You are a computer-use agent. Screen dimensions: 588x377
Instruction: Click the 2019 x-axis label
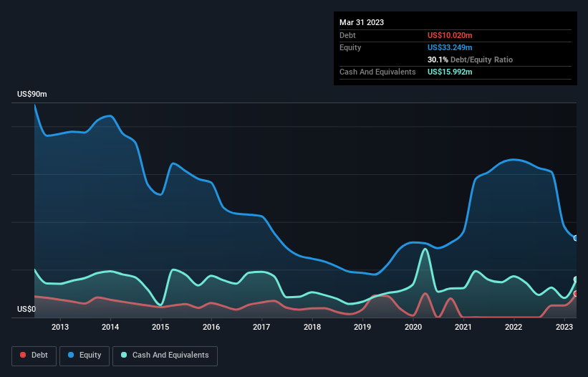362,327
